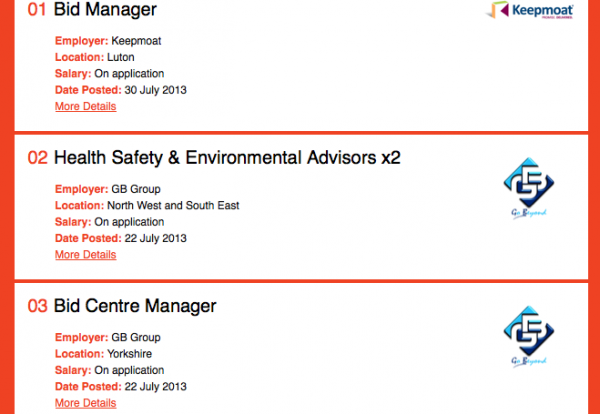Image resolution: width=600 pixels, height=414 pixels.
Task: Click the Bid Manager job title
Action: (105, 9)
